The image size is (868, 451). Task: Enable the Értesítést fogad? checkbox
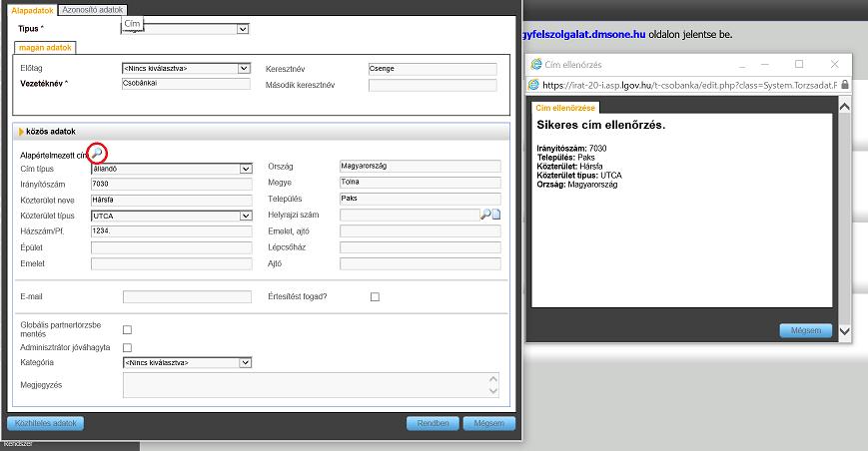click(x=375, y=296)
